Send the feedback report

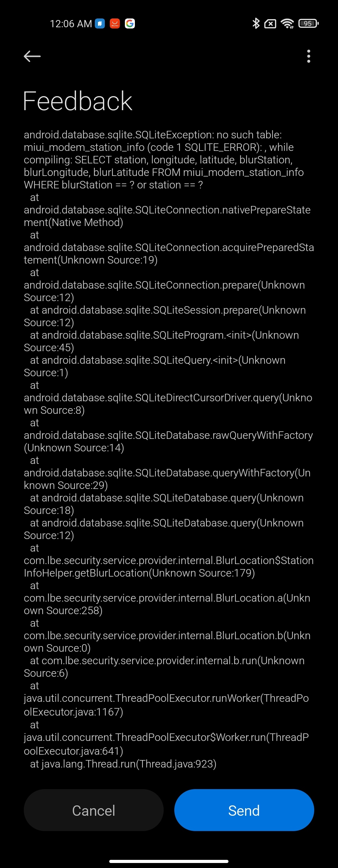[244, 810]
